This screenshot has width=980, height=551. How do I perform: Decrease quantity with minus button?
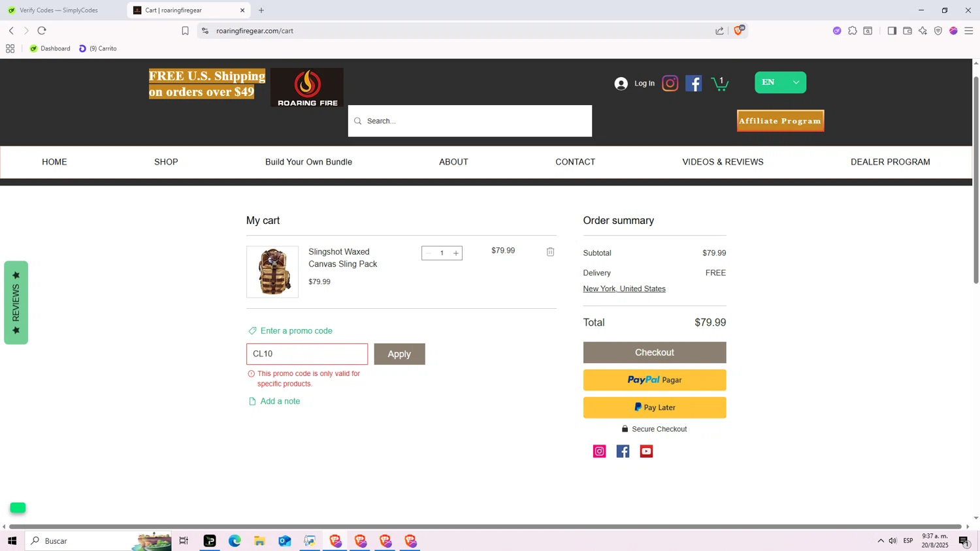[429, 253]
